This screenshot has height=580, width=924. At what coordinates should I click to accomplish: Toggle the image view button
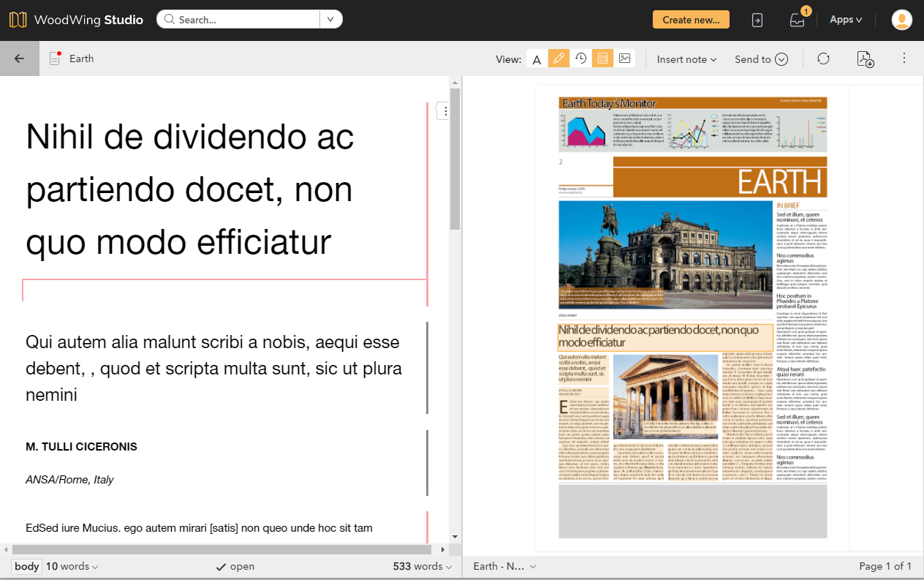pyautogui.click(x=624, y=59)
